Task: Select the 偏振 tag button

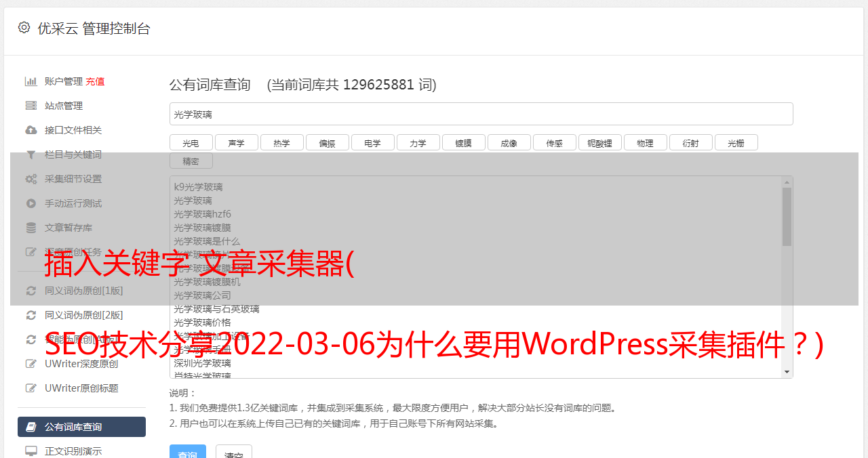Action: [x=327, y=142]
